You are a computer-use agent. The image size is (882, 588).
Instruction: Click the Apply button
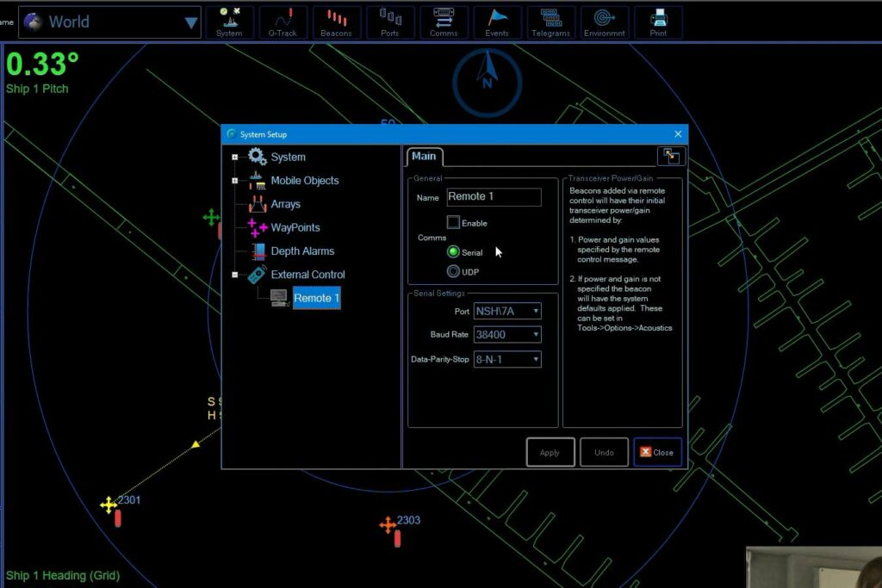(550, 452)
